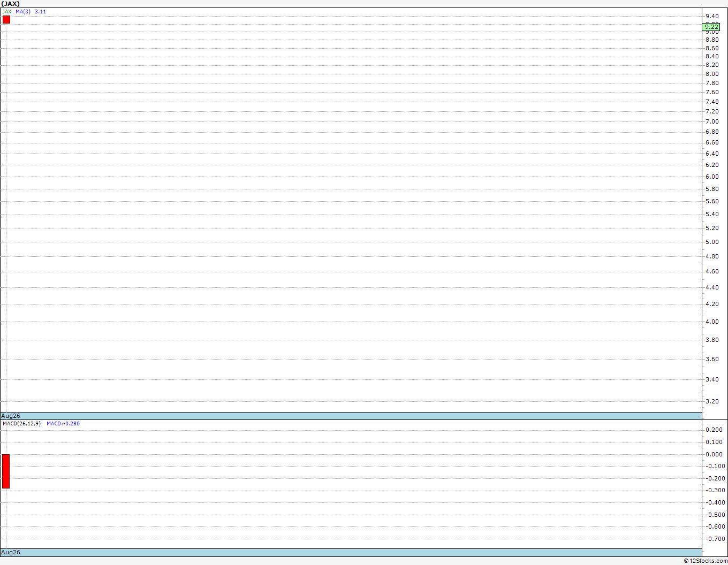Screen dimensions: 728x565
Task: Click the green 9.22 price tag
Action: click(711, 27)
